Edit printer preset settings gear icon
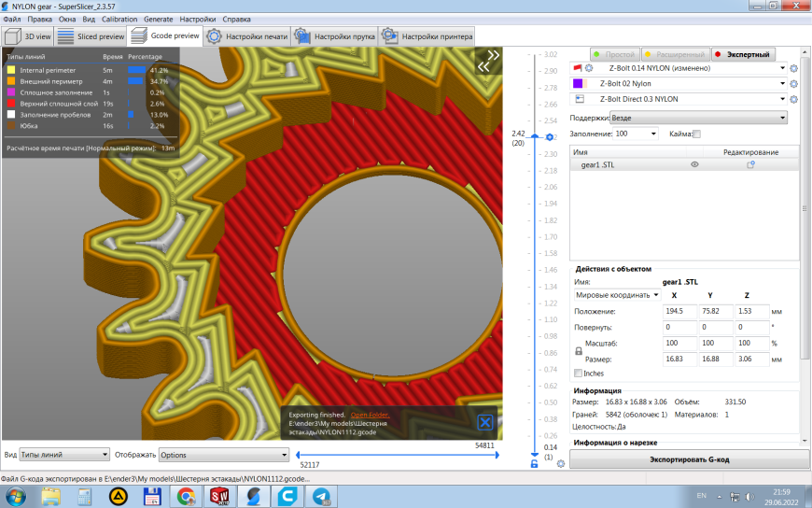 pyautogui.click(x=794, y=100)
